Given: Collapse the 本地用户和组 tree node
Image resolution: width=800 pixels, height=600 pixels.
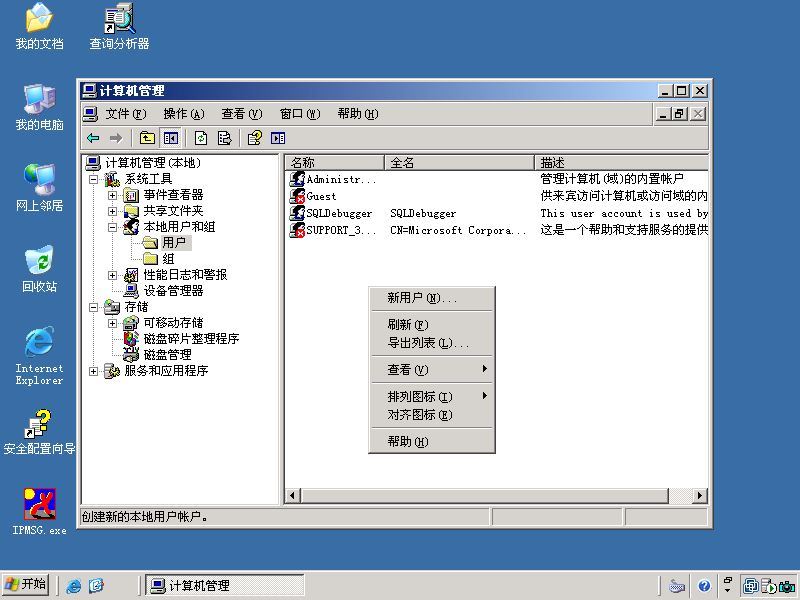Looking at the screenshot, I should (x=112, y=228).
